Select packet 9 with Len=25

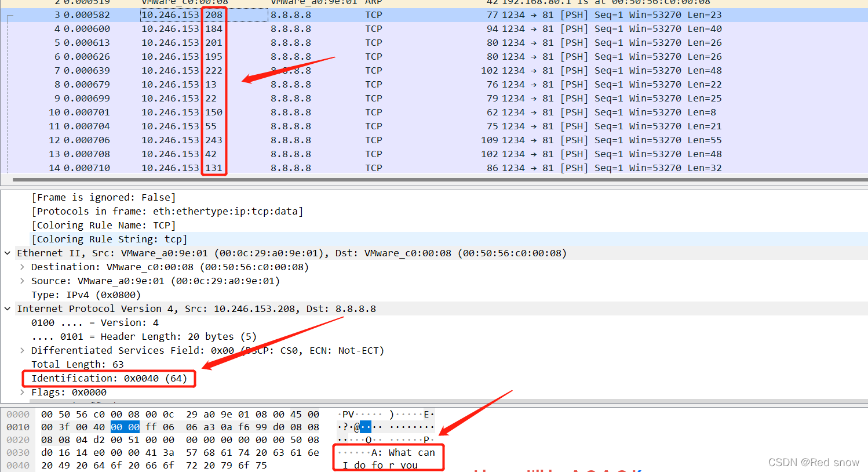pos(434,99)
